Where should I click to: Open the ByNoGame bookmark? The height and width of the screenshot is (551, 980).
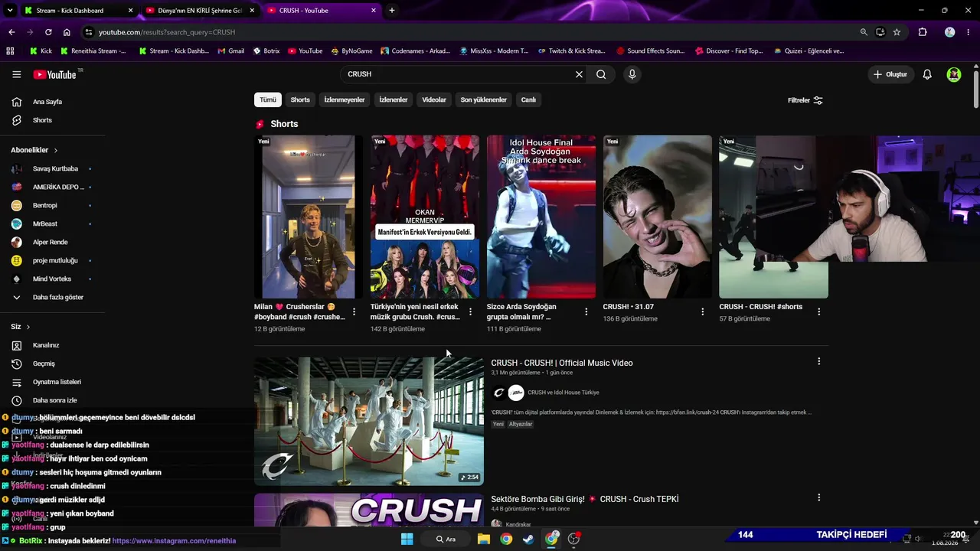351,51
